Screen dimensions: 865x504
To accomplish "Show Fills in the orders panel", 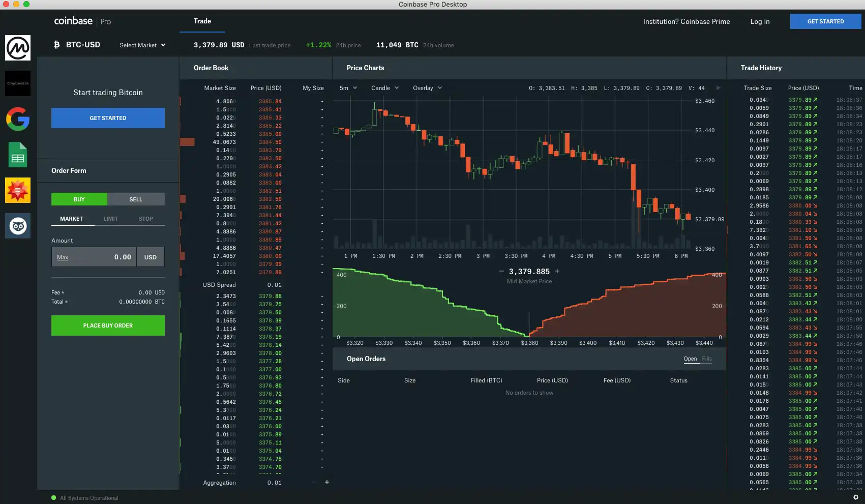I will pos(707,359).
